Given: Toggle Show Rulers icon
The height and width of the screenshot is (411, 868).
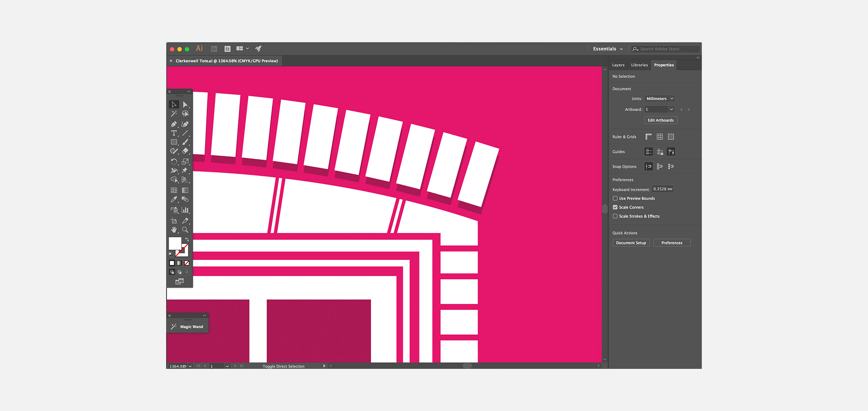Looking at the screenshot, I should point(649,137).
